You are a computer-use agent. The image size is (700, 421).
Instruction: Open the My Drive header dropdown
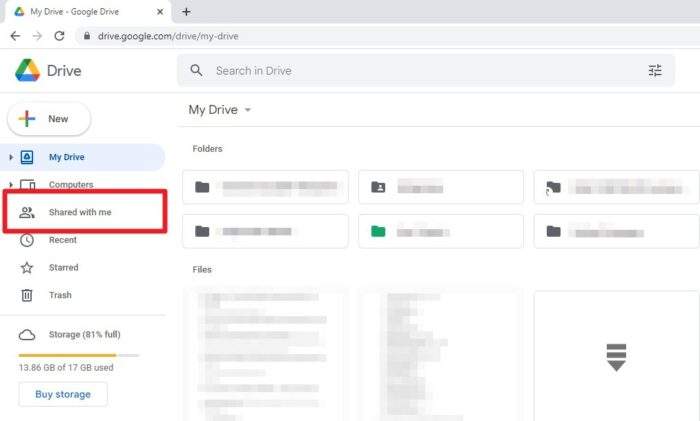coord(220,110)
